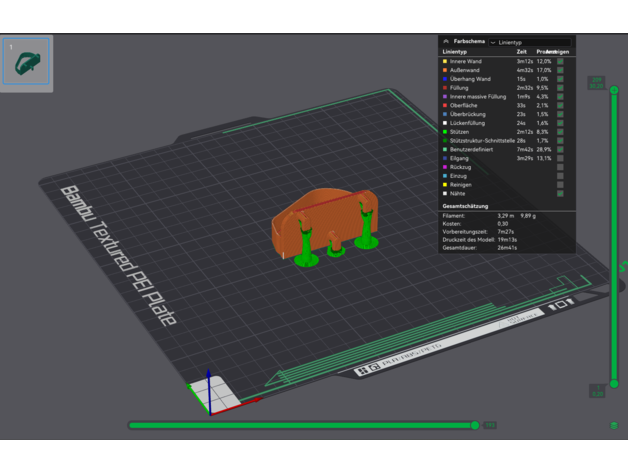
Task: Hide the Außenwand line type
Action: [561, 70]
